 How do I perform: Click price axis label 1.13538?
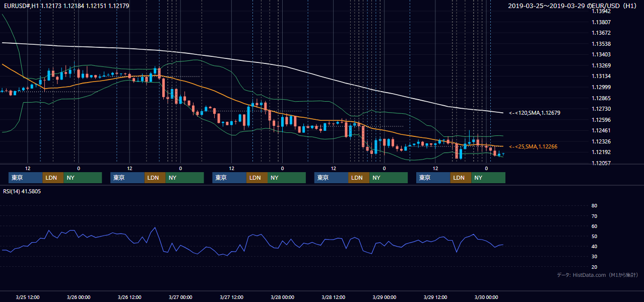point(601,44)
